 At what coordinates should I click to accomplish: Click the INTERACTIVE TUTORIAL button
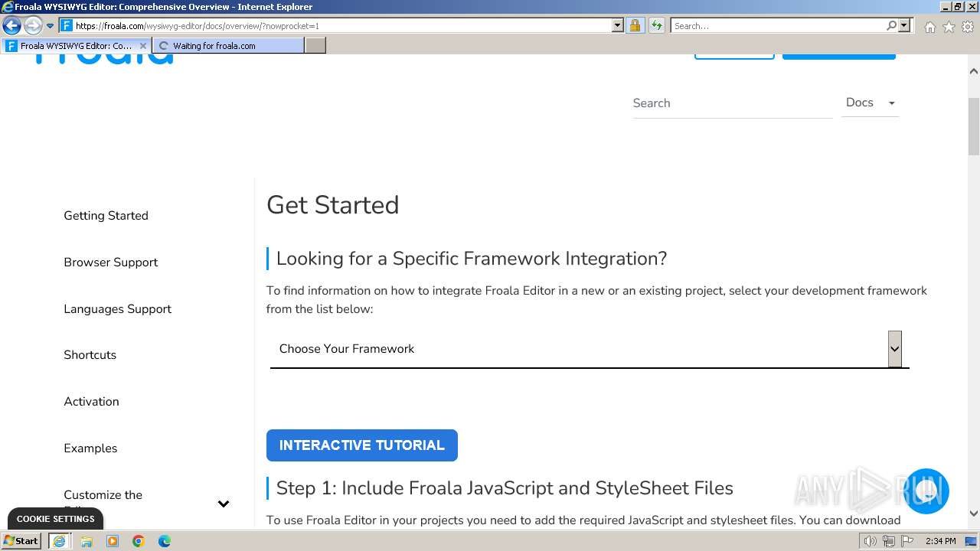(361, 445)
